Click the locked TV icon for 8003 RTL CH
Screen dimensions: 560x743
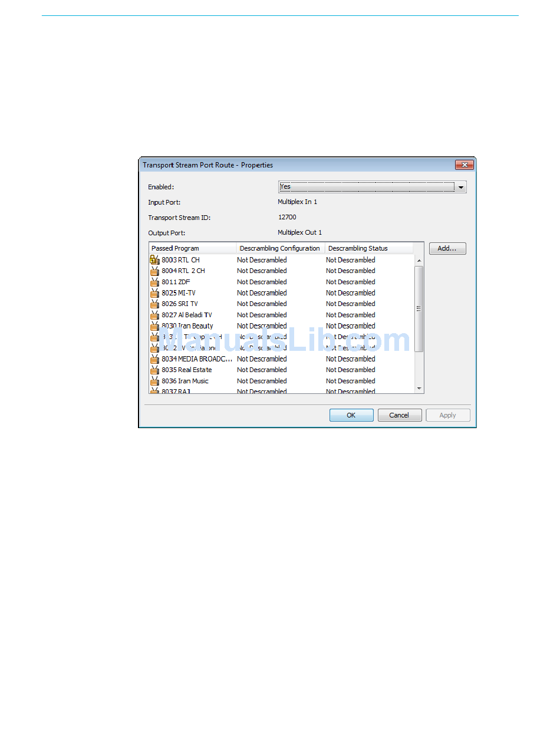tap(154, 259)
